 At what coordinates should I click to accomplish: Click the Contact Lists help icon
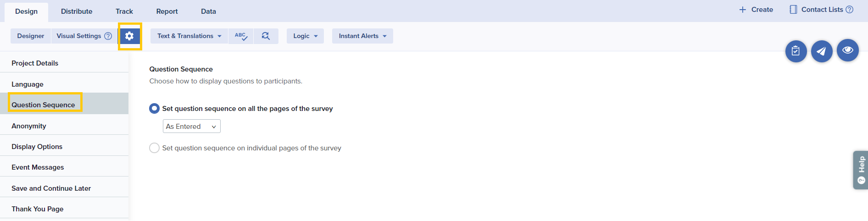point(849,10)
